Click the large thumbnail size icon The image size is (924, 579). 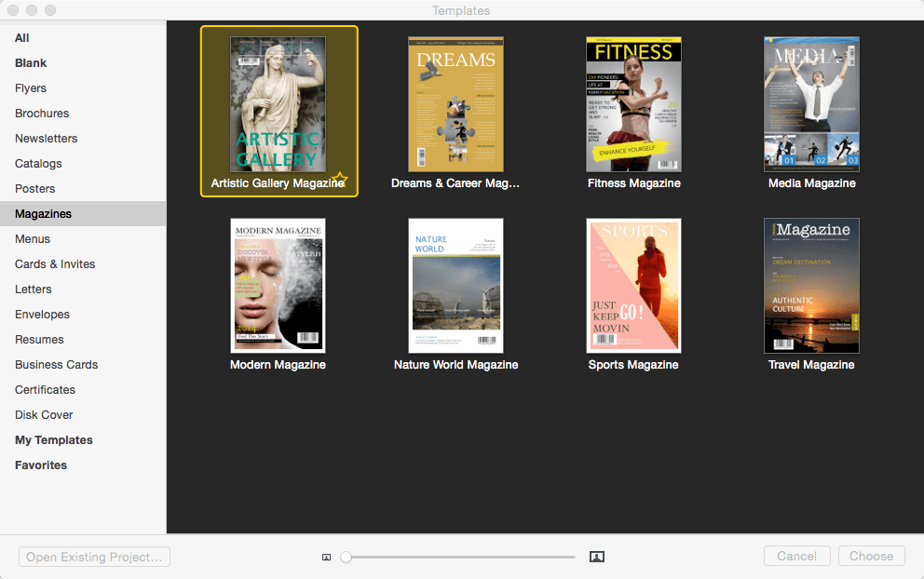click(597, 557)
